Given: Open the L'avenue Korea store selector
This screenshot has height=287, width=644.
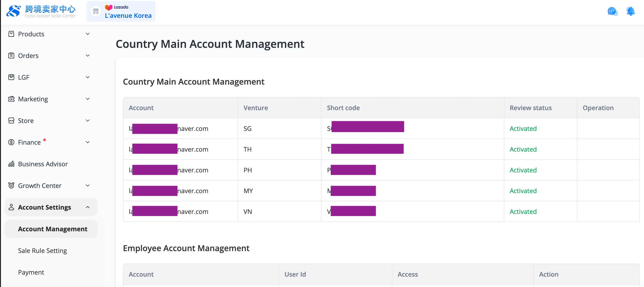Looking at the screenshot, I should (x=121, y=11).
